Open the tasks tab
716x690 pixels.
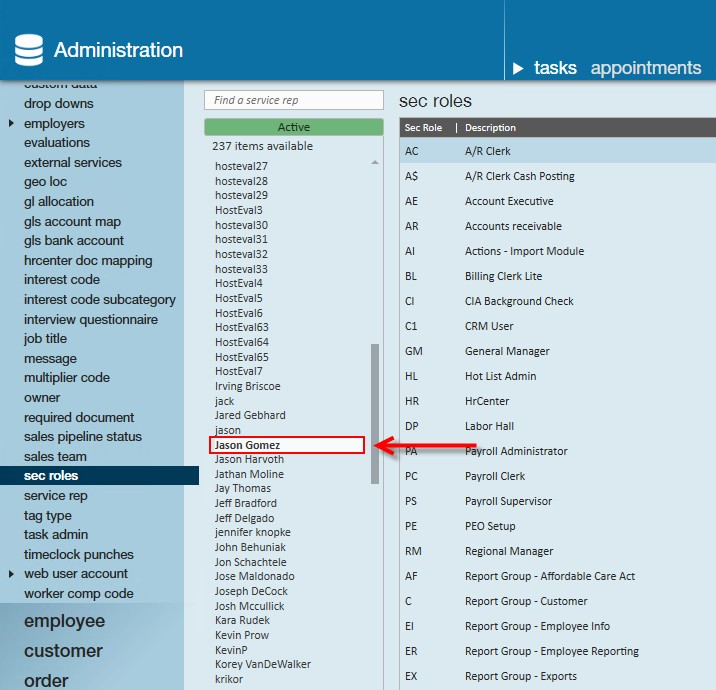(x=555, y=68)
